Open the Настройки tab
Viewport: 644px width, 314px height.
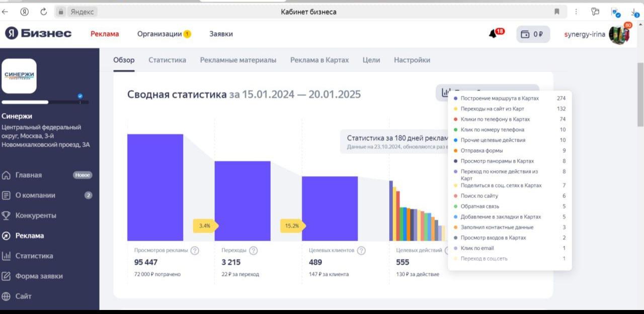(412, 60)
